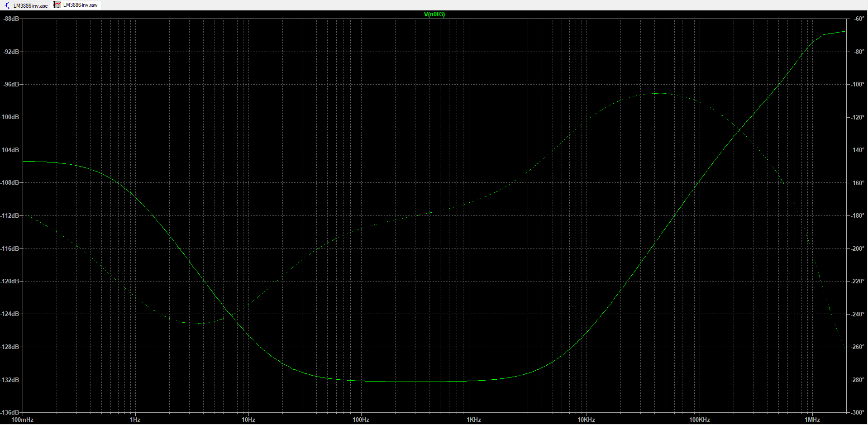Switch to the LM3886-inv.asc schematic tab
This screenshot has height=425, width=868.
(26, 5)
